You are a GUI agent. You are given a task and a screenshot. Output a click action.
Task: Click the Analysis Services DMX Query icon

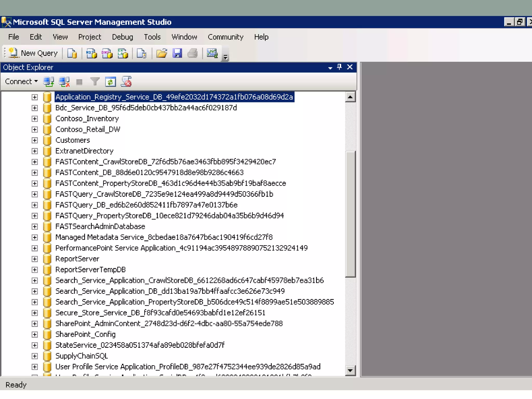tap(107, 53)
